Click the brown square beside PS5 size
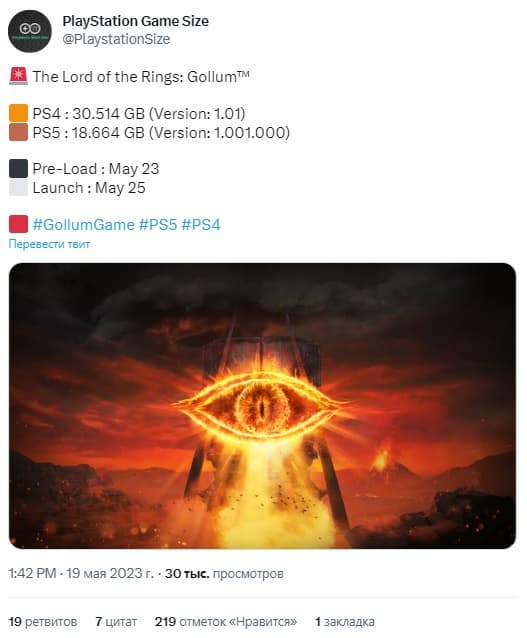This screenshot has height=638, width=527. click(18, 132)
